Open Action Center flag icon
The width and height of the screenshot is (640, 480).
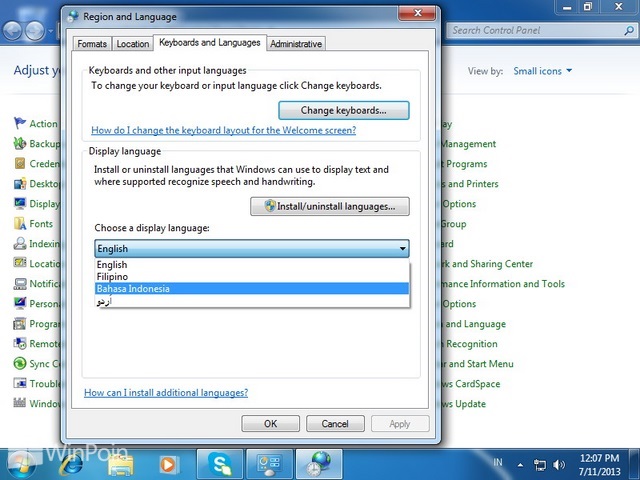coord(20,123)
